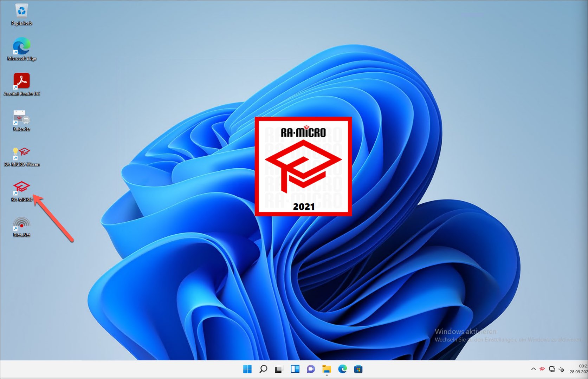Select the Kalender desktop shortcut
This screenshot has height=379, width=588.
point(21,120)
